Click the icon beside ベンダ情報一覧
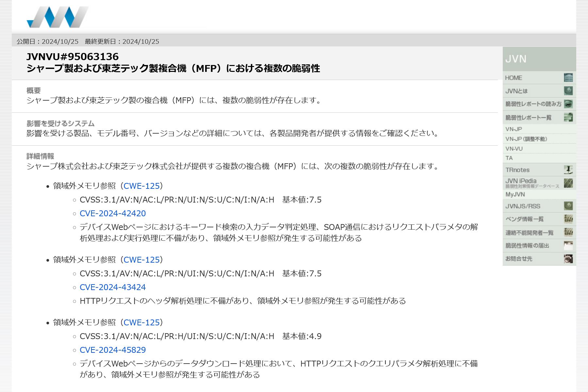588x392 pixels. click(568, 219)
